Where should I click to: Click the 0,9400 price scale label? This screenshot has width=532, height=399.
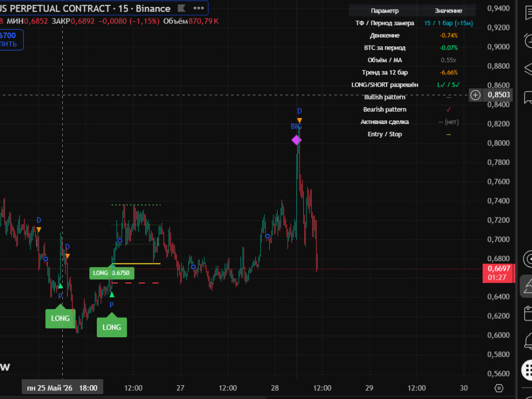click(498, 8)
